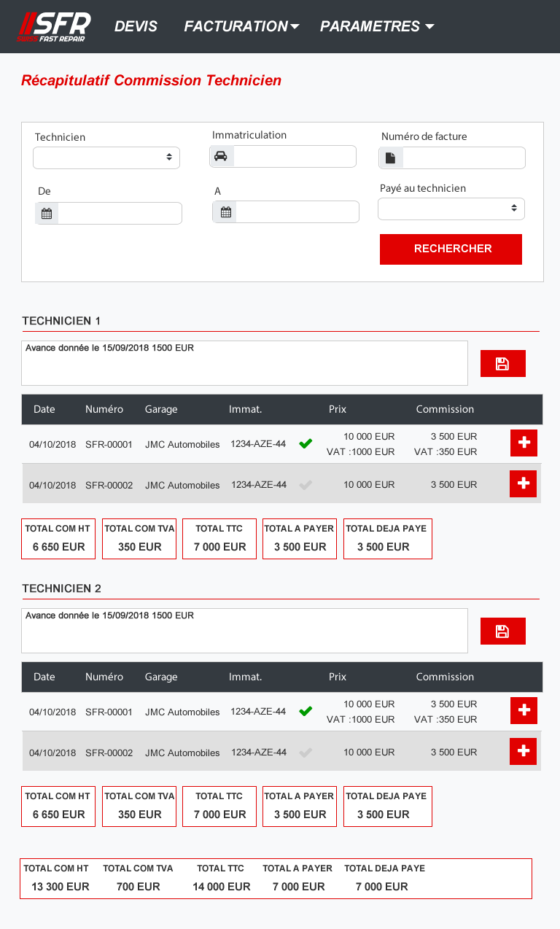Click the calendar icon of the De field

tap(47, 214)
